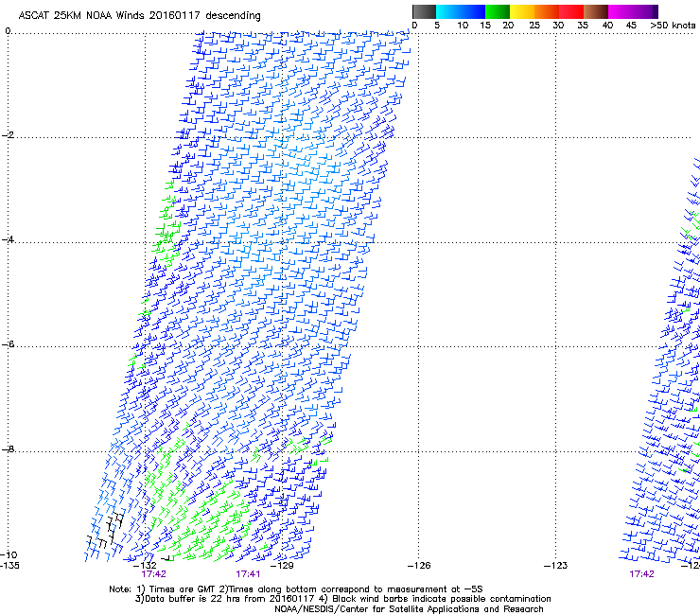Select the cyan 5-10 knots color bar segment

point(448,11)
